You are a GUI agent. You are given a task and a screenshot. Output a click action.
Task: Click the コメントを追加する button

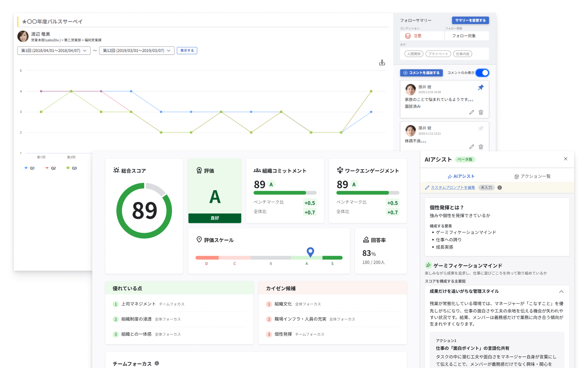pyautogui.click(x=422, y=73)
